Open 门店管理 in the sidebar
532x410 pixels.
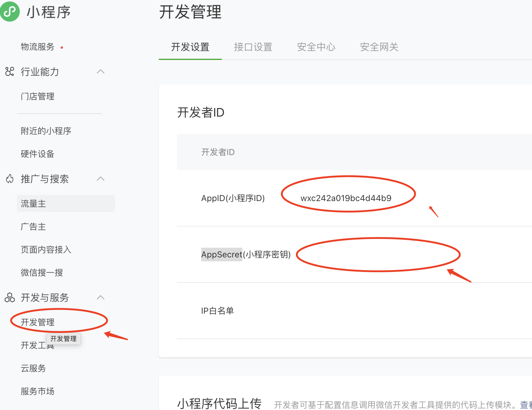point(38,96)
